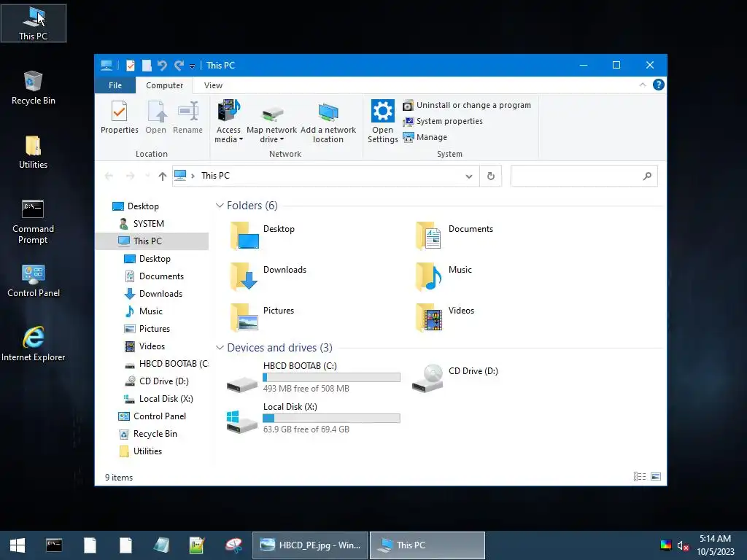Select the Music folder in content pane
The image size is (747, 560).
pos(444,276)
